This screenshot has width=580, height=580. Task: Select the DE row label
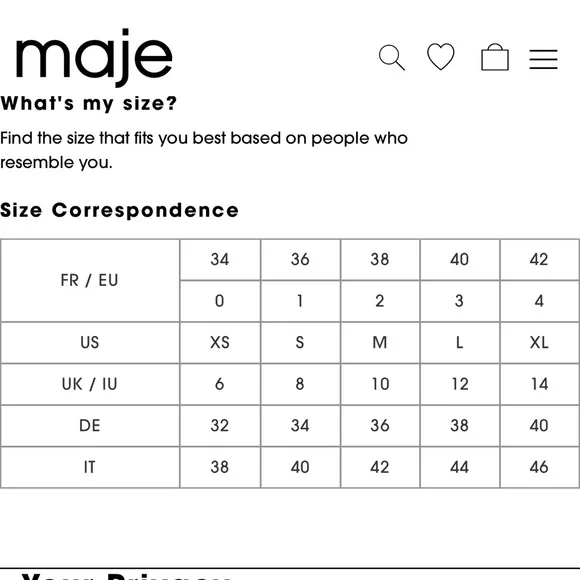[90, 425]
